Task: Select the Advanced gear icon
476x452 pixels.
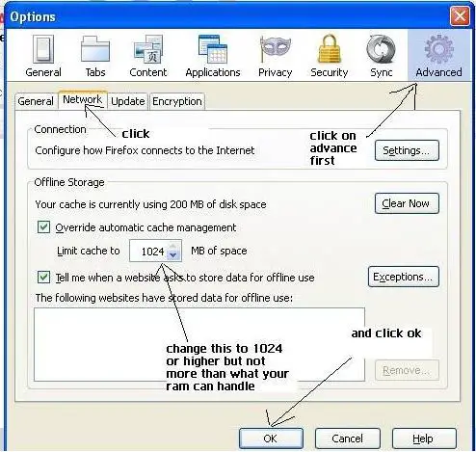Action: pyautogui.click(x=439, y=49)
